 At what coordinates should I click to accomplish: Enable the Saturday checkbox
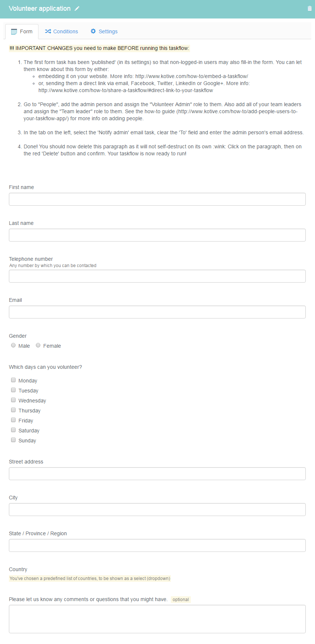[x=13, y=430]
